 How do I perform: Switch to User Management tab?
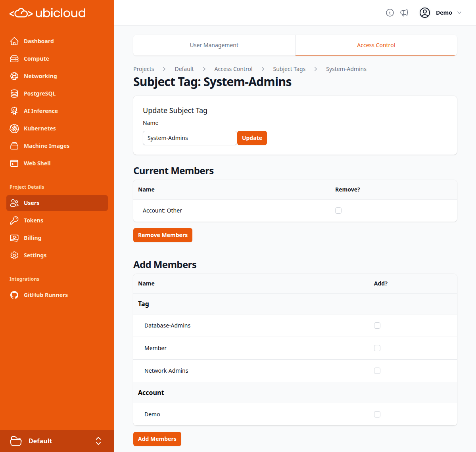pyautogui.click(x=214, y=45)
